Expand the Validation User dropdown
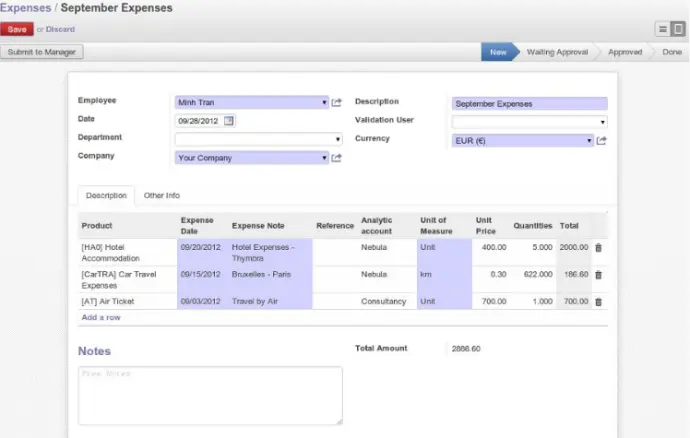690x438 pixels. 602,122
